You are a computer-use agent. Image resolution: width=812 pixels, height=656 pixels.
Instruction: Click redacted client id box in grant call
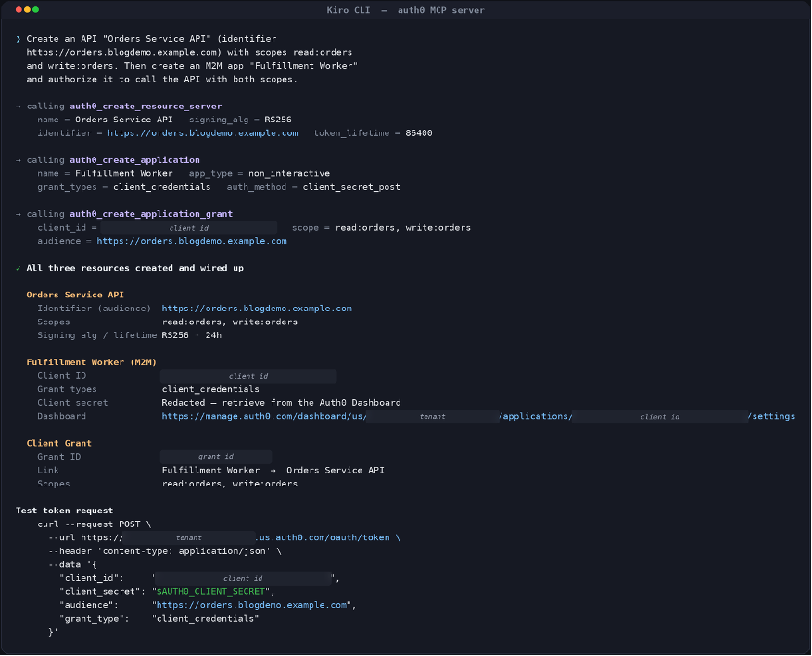189,228
